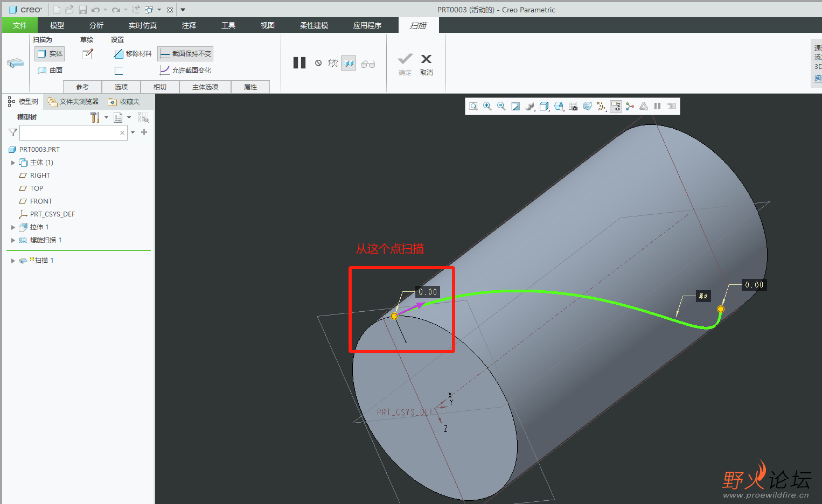Select 截面保持不变 constant section option
822x504 pixels.
click(185, 54)
